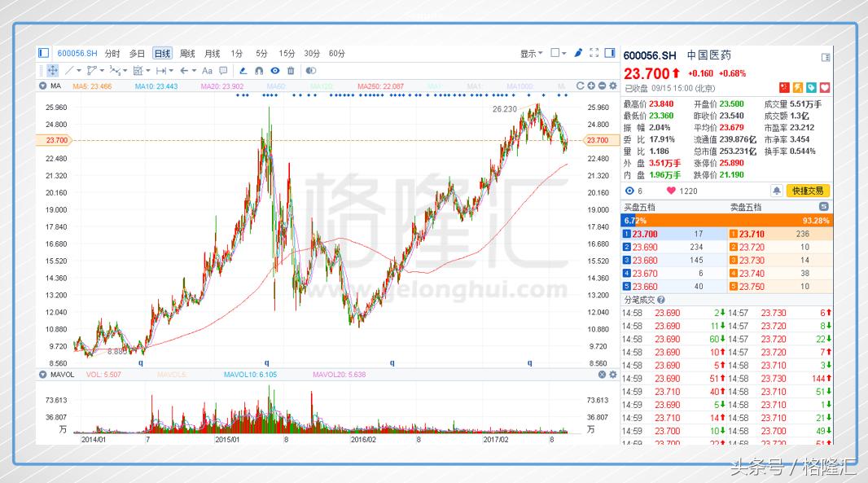The width and height of the screenshot is (868, 483).
Task: Switch to 月线 monthly tab
Action: pos(212,53)
